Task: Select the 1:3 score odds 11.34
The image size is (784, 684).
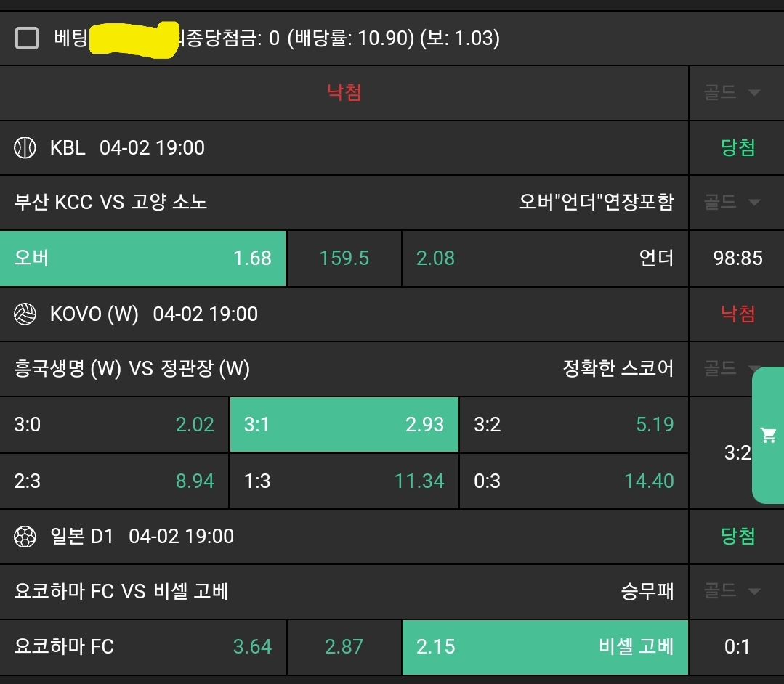Action: [x=344, y=481]
